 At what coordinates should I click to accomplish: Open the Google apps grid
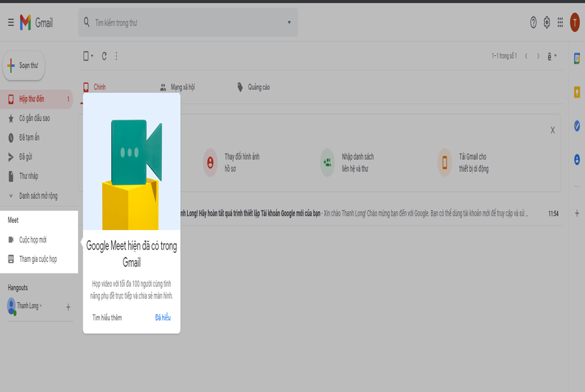pyautogui.click(x=560, y=22)
